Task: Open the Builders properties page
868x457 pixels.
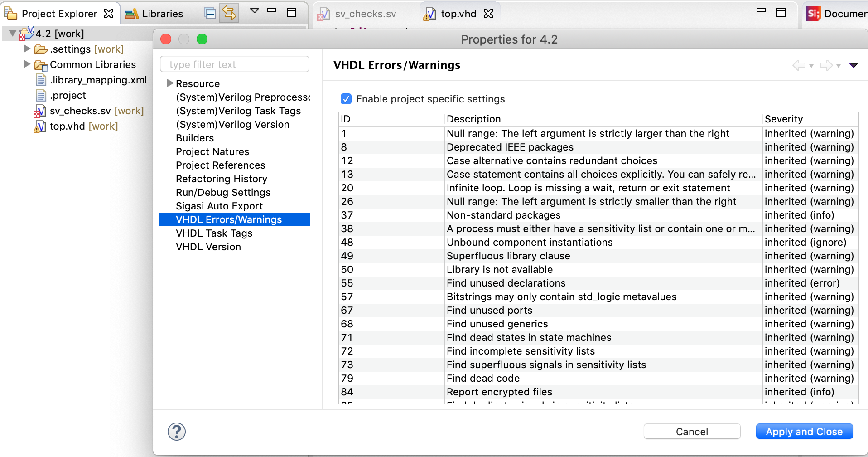Action: [x=195, y=138]
